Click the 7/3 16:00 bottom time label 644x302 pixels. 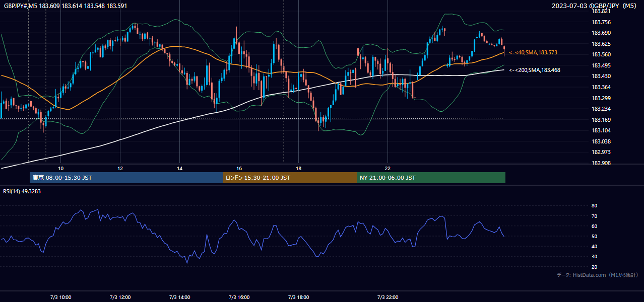pyautogui.click(x=239, y=297)
